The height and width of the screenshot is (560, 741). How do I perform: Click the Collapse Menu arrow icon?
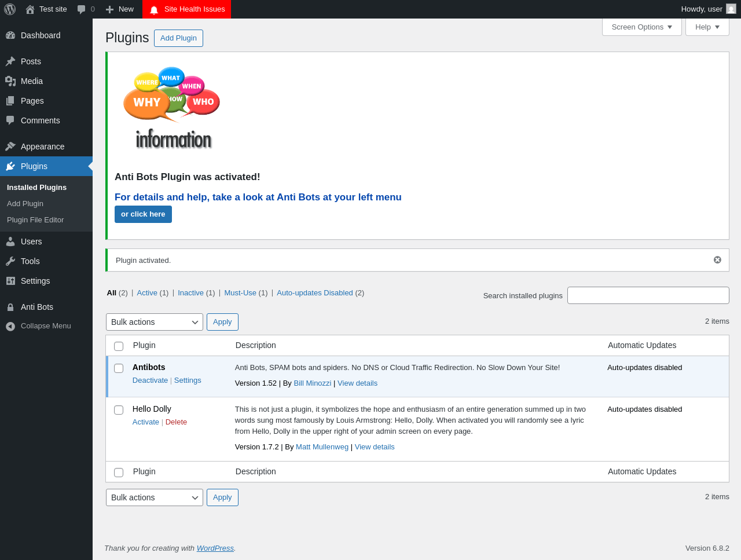[x=10, y=326]
